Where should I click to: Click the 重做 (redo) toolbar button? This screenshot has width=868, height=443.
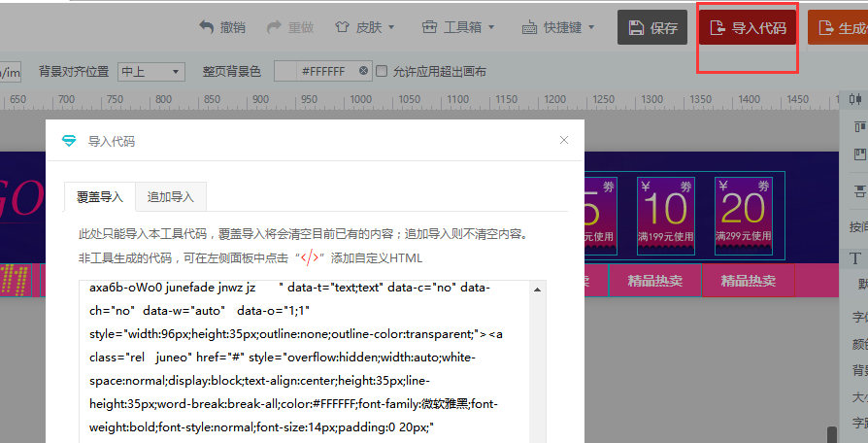point(289,27)
